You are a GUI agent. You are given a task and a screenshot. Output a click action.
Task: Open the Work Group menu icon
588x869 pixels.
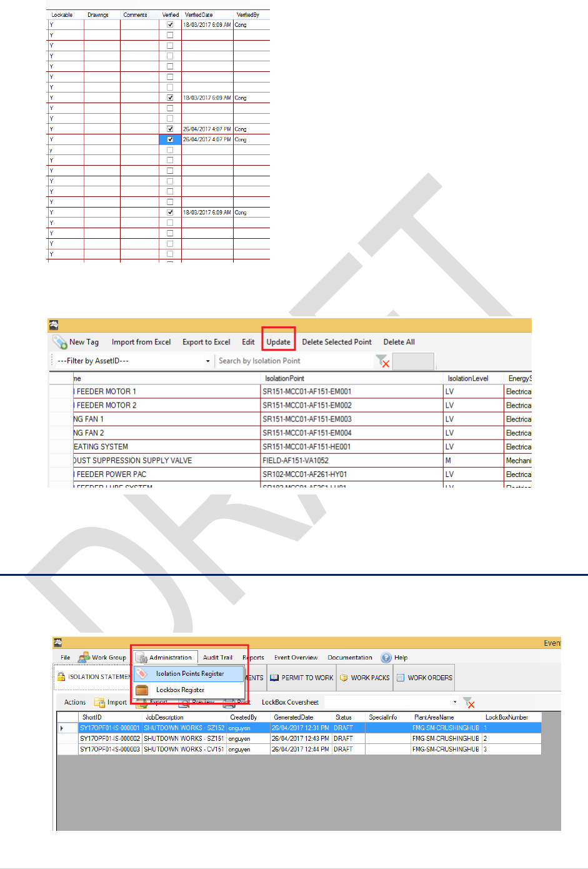84,657
